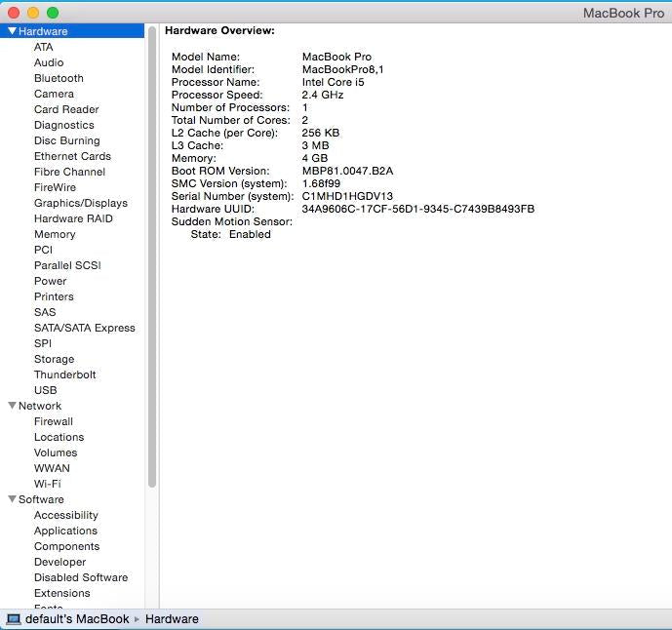Screen dimensions: 672x630
Task: Select Disc Burning item
Action: point(67,140)
